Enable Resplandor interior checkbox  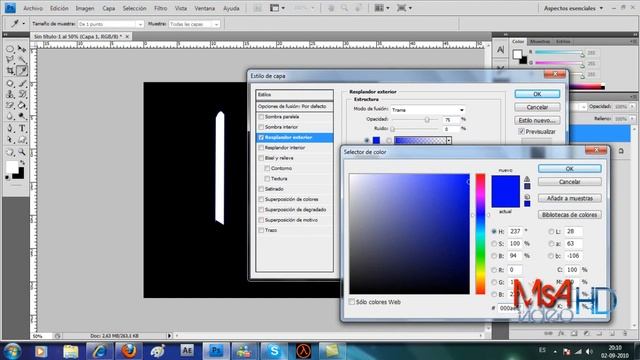(x=261, y=148)
